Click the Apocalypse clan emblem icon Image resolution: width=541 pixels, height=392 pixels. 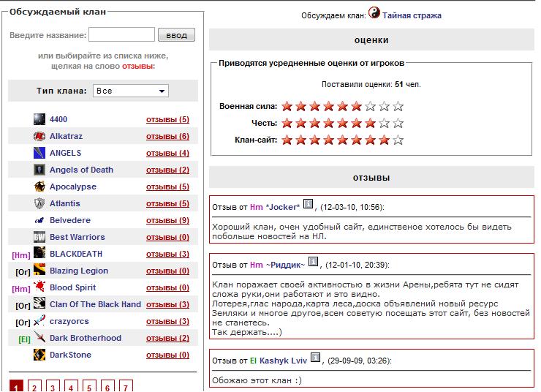tap(39, 186)
